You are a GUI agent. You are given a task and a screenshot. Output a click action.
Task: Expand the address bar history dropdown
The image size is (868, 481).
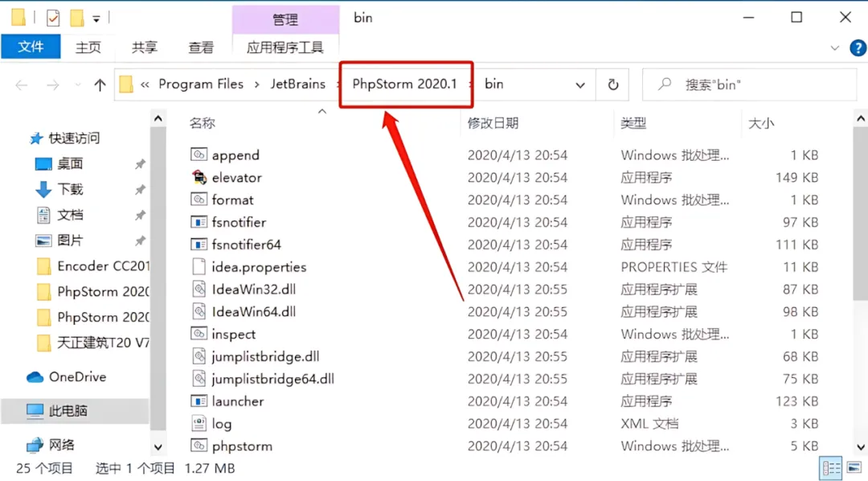[x=579, y=84]
